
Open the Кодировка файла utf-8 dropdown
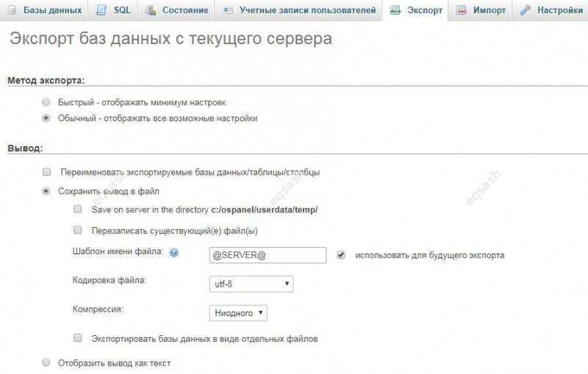[251, 284]
